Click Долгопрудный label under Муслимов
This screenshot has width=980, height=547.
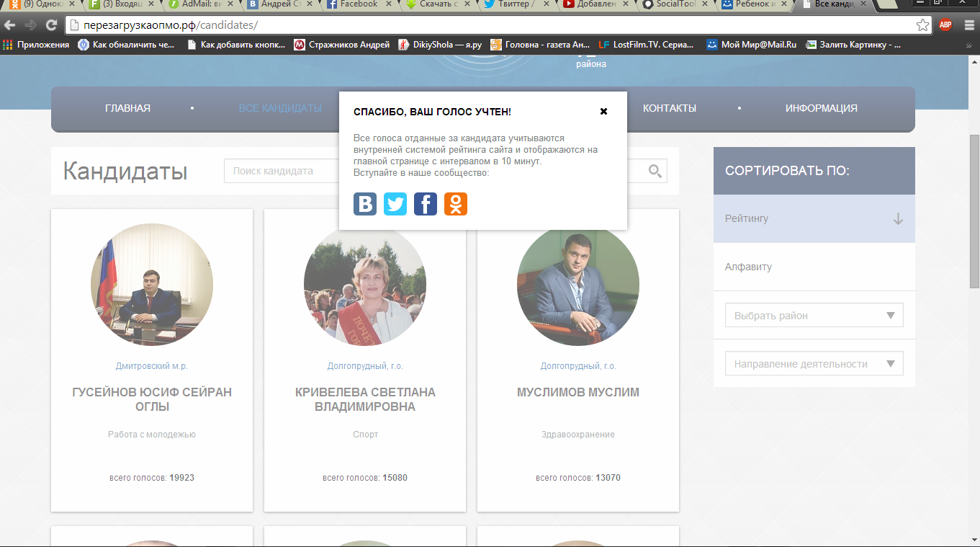click(578, 366)
